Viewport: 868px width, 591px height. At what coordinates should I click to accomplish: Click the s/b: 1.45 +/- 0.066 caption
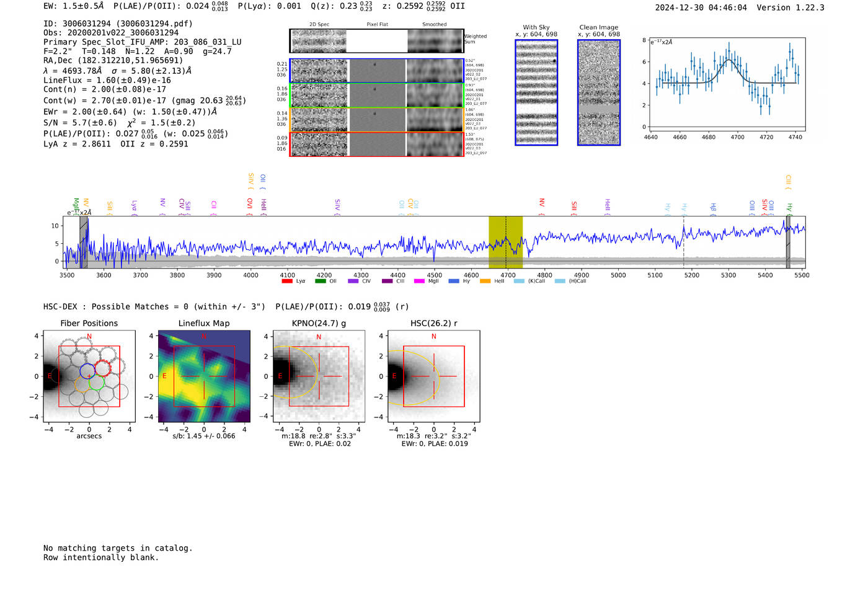click(204, 436)
